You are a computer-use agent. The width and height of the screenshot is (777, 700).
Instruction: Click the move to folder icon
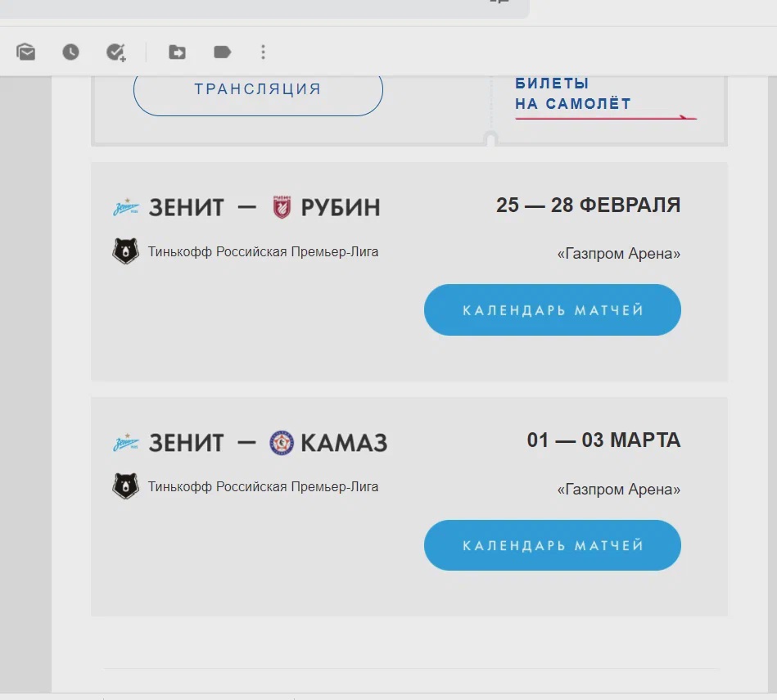[x=177, y=52]
